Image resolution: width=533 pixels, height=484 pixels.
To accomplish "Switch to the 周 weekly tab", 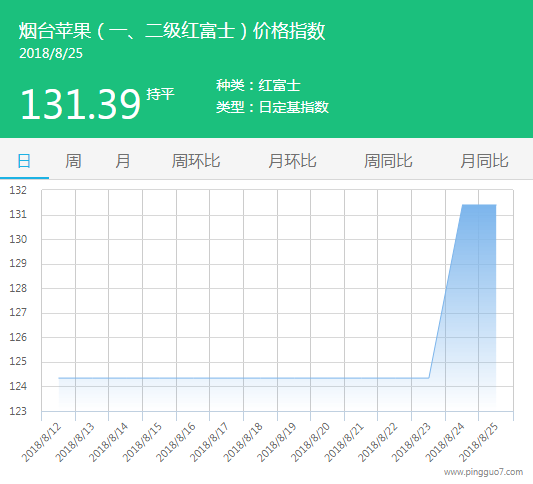I will click(x=73, y=161).
